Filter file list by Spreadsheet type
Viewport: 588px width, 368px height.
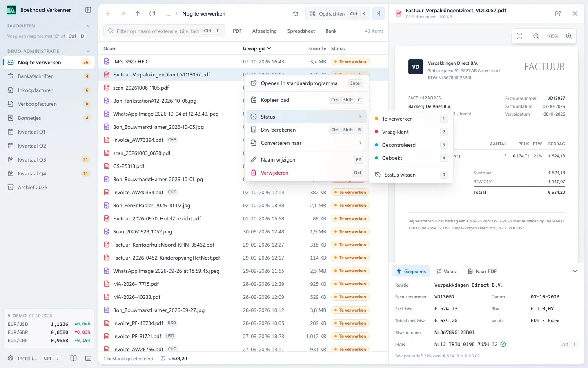[301, 31]
